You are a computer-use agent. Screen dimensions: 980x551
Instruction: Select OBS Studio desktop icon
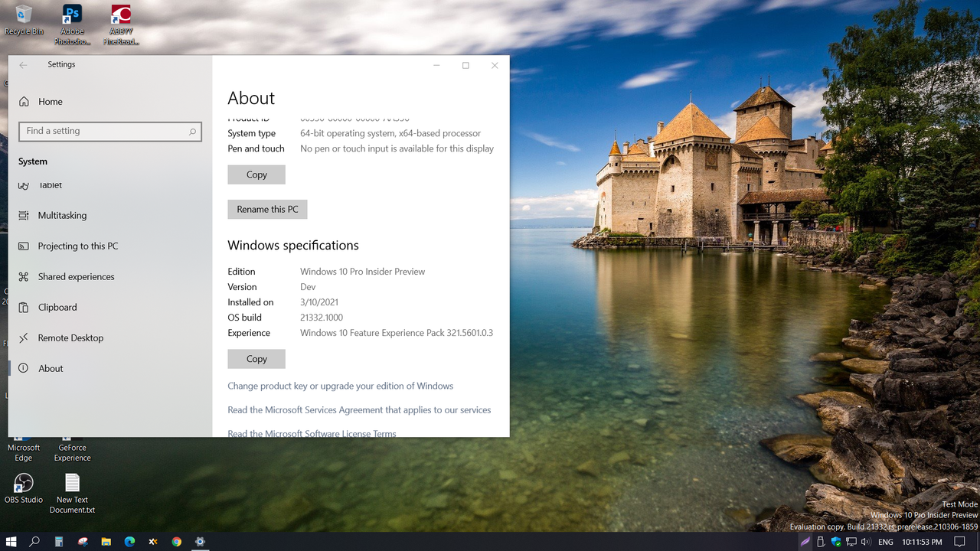[24, 488]
